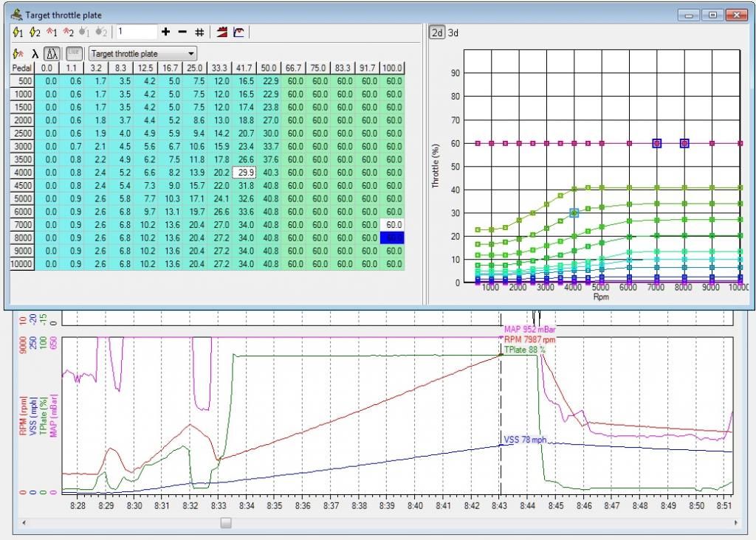Open the graph curve tool icon
The height and width of the screenshot is (540, 756).
(x=239, y=32)
